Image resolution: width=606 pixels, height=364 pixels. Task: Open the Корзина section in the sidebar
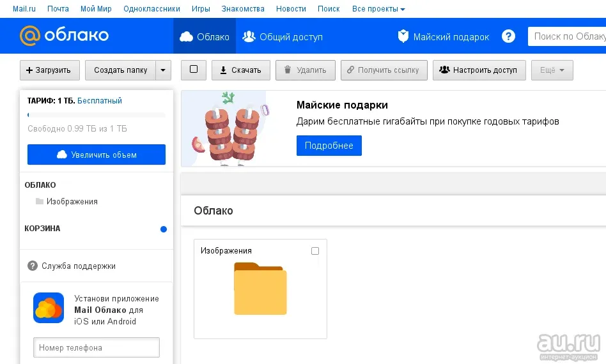click(43, 229)
